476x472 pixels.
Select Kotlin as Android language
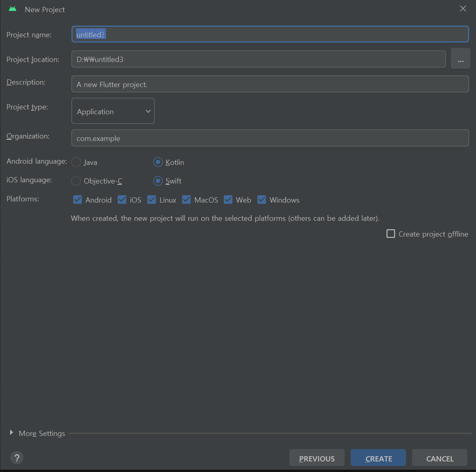158,162
